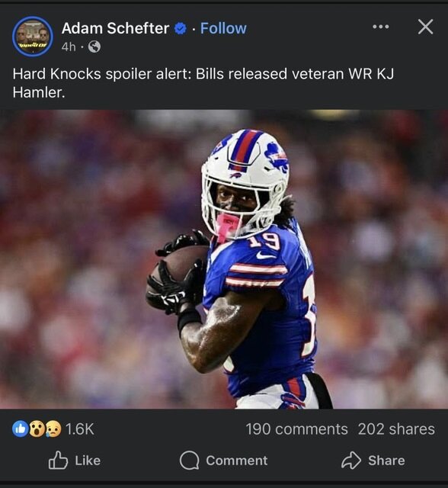Open the three-dot post options menu
The height and width of the screenshot is (488, 448).
[380, 27]
